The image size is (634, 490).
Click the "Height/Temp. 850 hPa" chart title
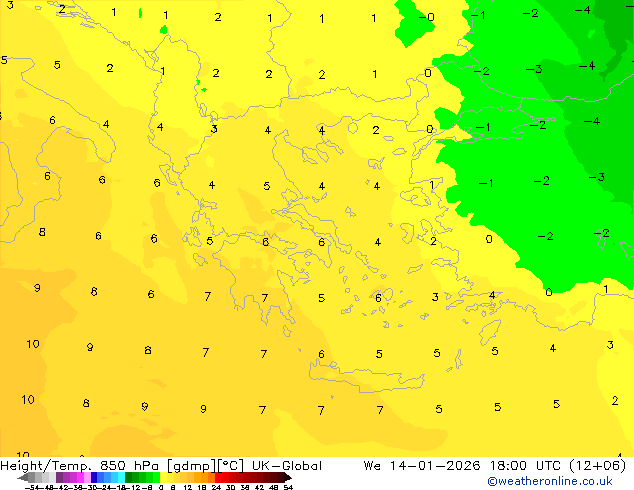click(x=80, y=466)
